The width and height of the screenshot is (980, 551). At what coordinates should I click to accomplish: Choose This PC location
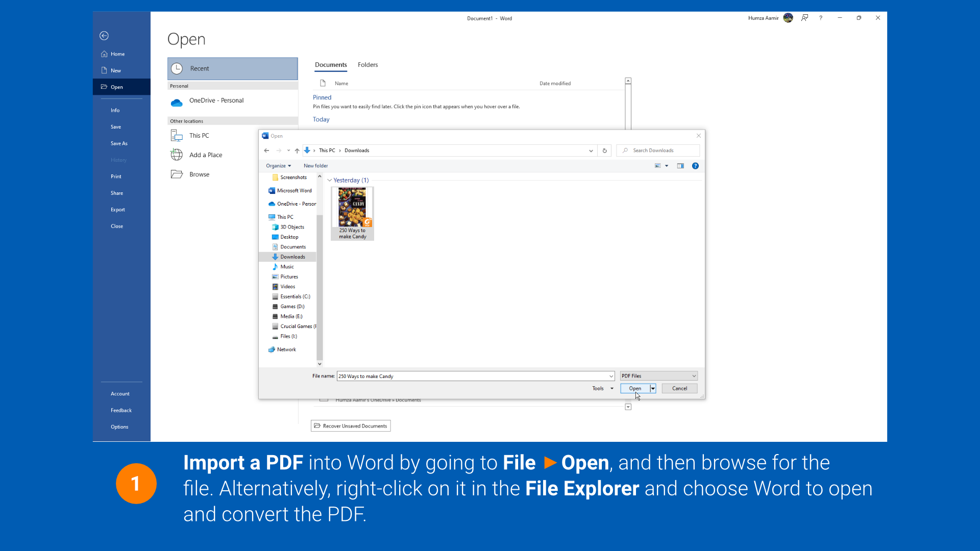pyautogui.click(x=233, y=136)
